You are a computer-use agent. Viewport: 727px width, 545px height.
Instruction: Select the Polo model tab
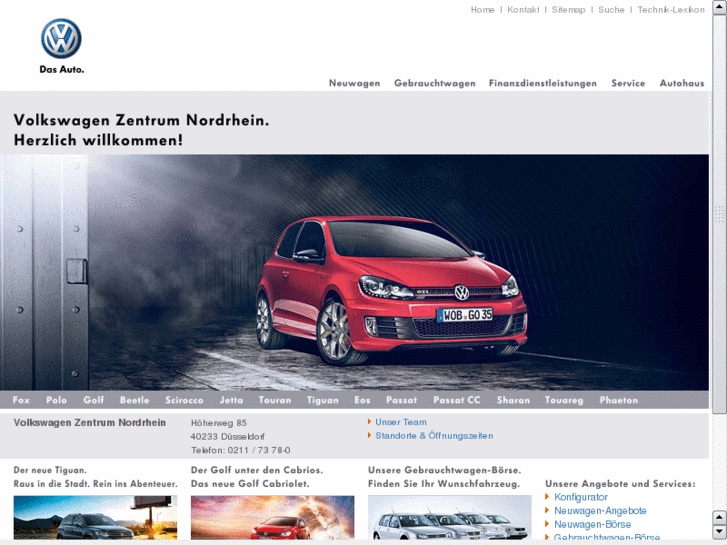[x=57, y=400]
